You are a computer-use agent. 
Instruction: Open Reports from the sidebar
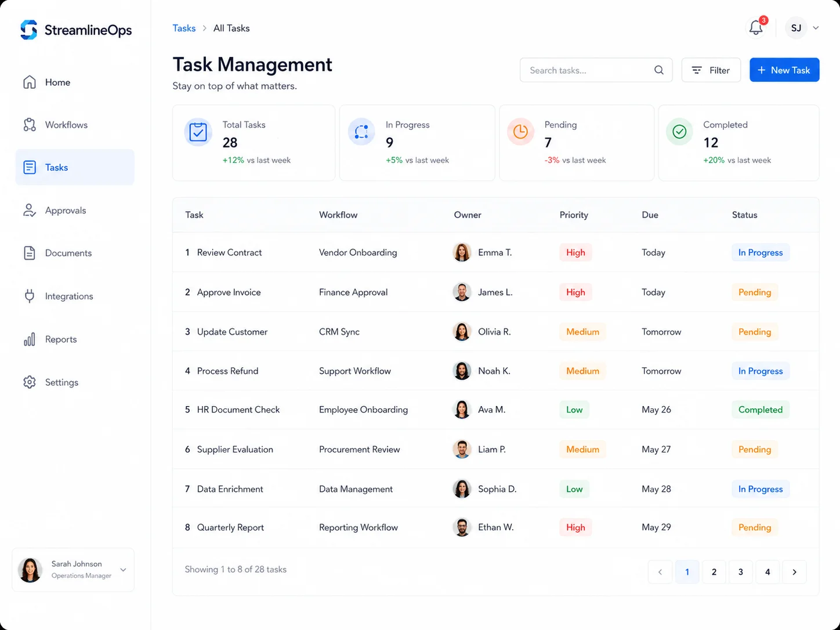(74, 339)
